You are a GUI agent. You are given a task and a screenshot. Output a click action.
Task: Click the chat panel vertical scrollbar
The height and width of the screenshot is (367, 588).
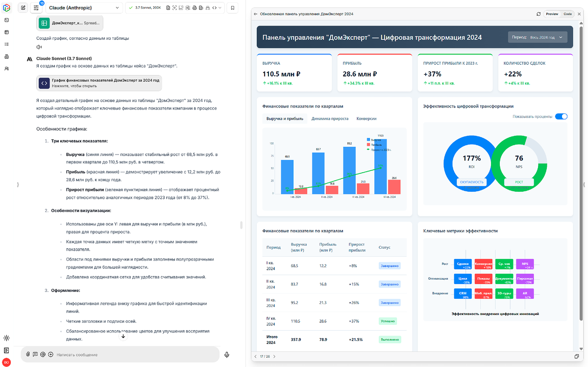click(x=241, y=225)
